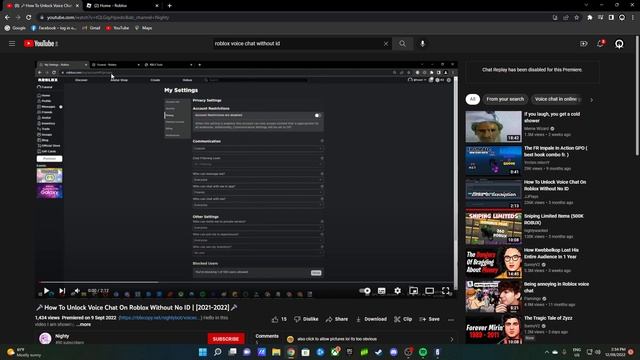The height and width of the screenshot is (360, 640).
Task: Skip to the next video
Action: coord(62,291)
